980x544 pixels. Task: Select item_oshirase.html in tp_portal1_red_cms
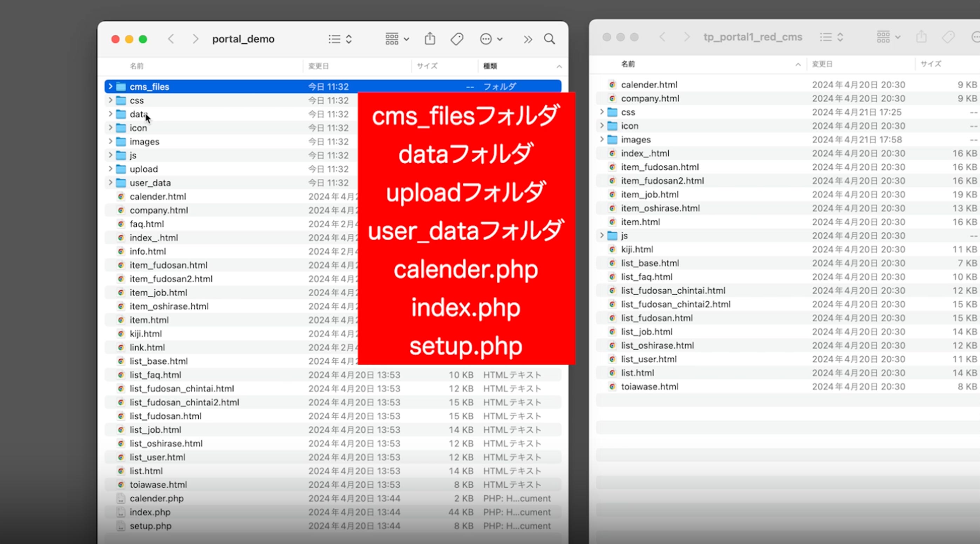pyautogui.click(x=660, y=208)
